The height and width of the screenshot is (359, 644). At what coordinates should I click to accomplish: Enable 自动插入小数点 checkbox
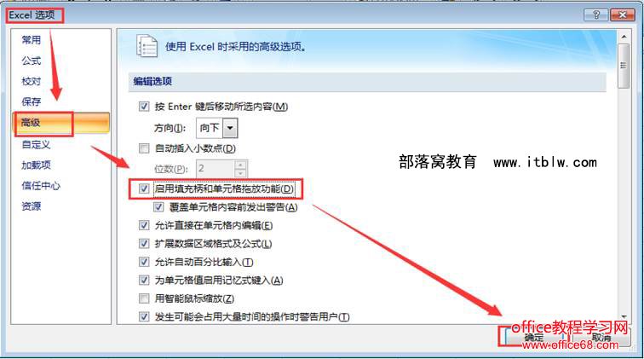(144, 148)
